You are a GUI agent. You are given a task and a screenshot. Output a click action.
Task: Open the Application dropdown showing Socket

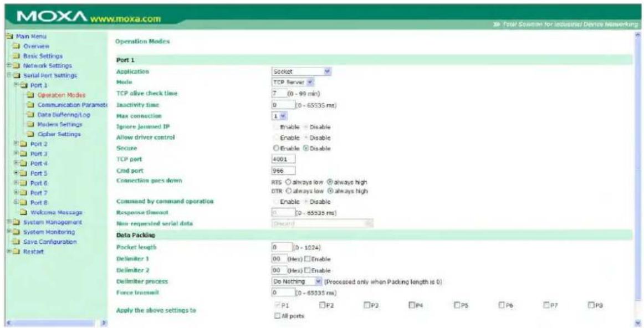[301, 71]
